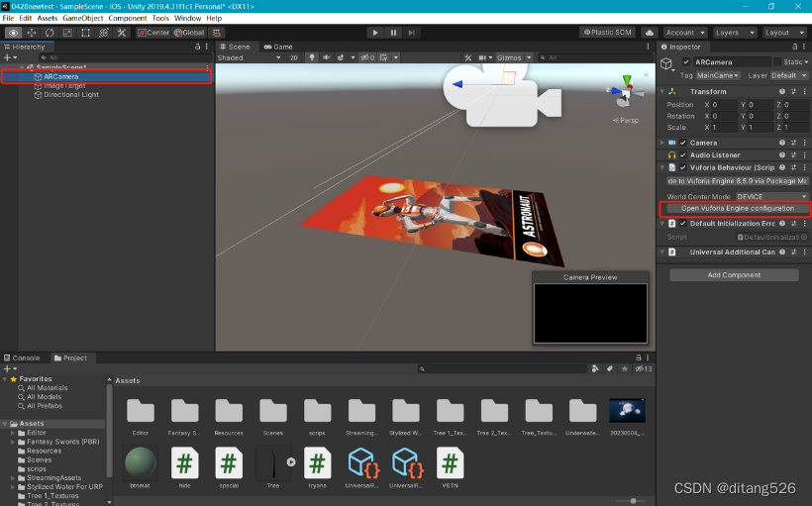Toggle the grid snapping icon next to Global

click(217, 33)
